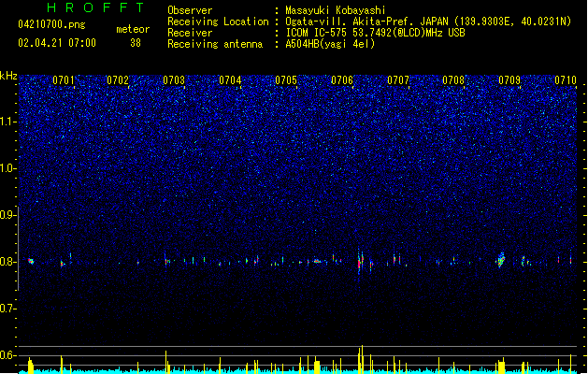Click the 0.9 kHz axis label
Image resolution: width=588 pixels, height=374 pixels.
[8, 215]
